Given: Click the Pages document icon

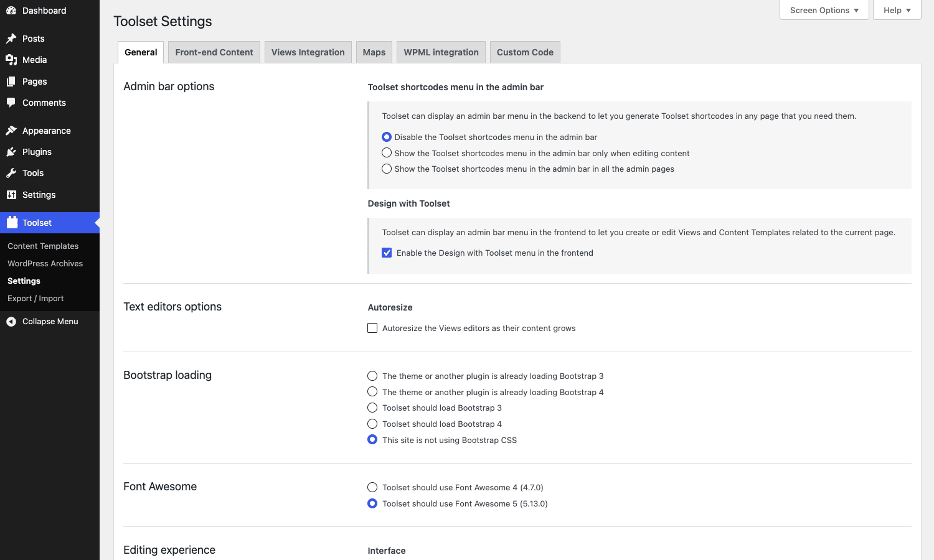Looking at the screenshot, I should point(11,82).
